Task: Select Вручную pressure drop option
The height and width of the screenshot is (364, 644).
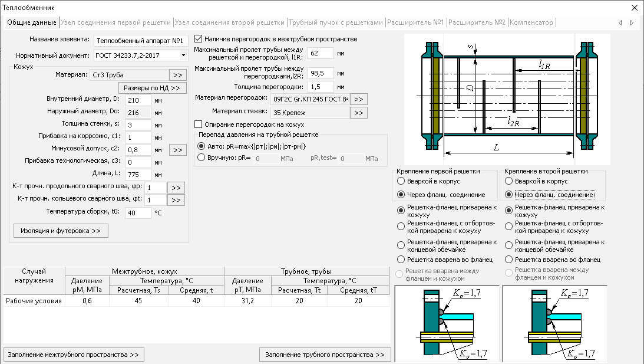Action: [x=202, y=157]
